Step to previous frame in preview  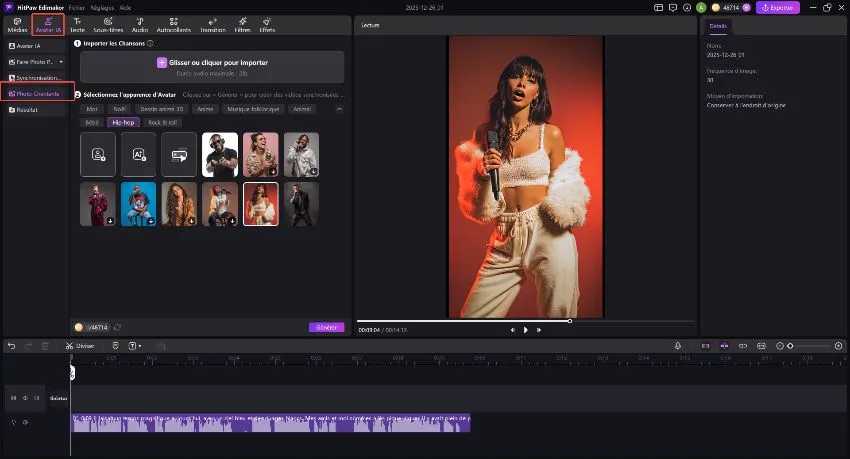tap(512, 329)
